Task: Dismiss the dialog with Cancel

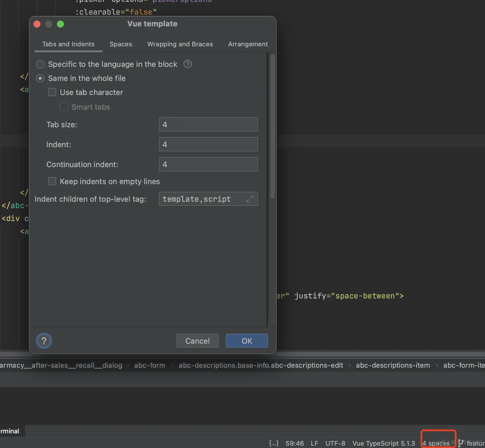Action: pos(197,341)
